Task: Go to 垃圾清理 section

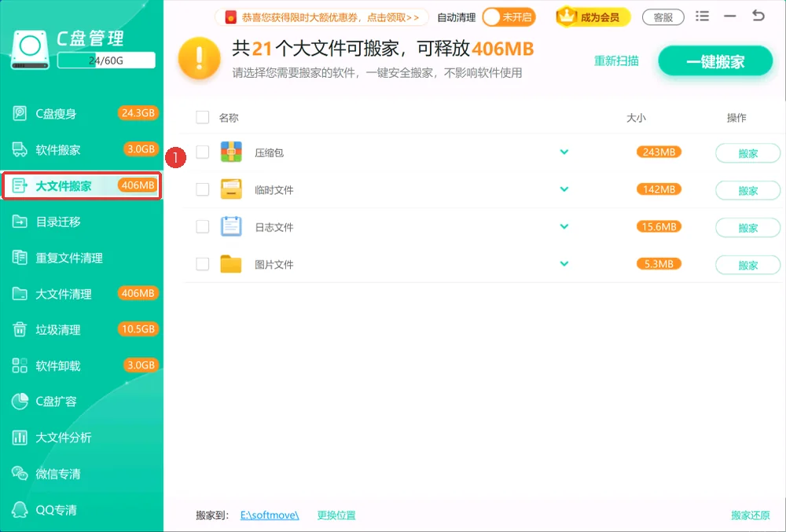Action: coord(82,329)
